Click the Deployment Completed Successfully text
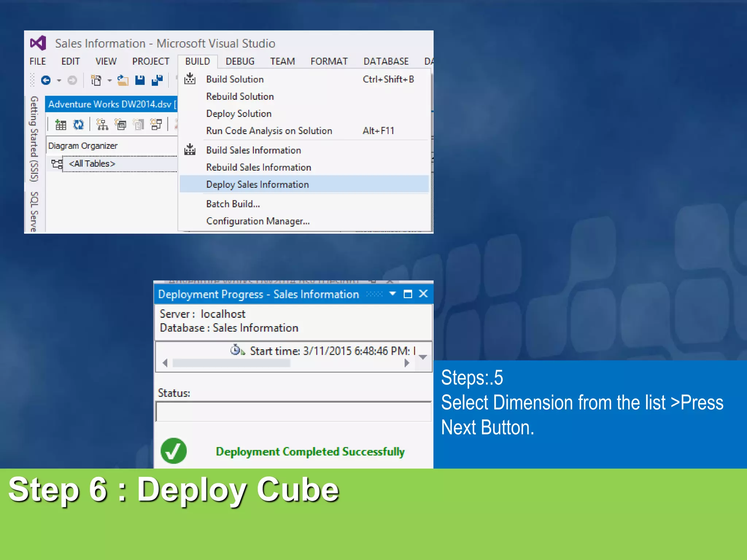Image resolution: width=747 pixels, height=560 pixels. click(x=310, y=451)
